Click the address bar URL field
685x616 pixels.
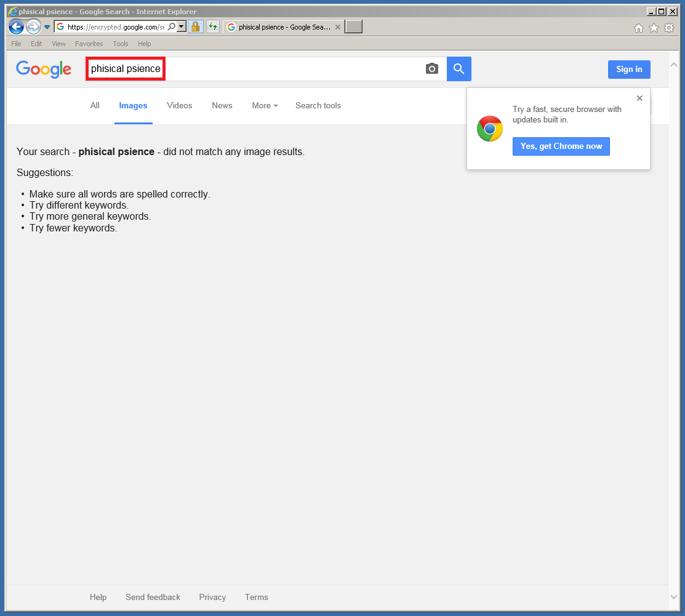pos(116,26)
